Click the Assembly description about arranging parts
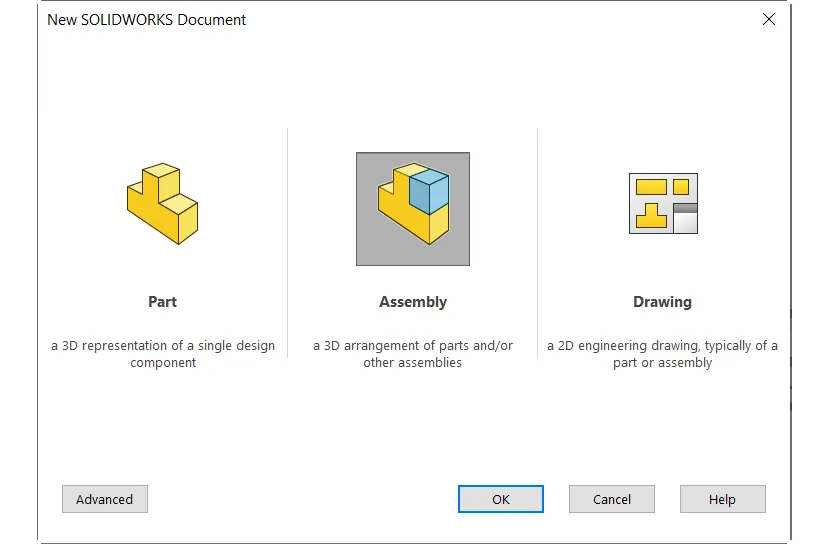 tap(413, 354)
